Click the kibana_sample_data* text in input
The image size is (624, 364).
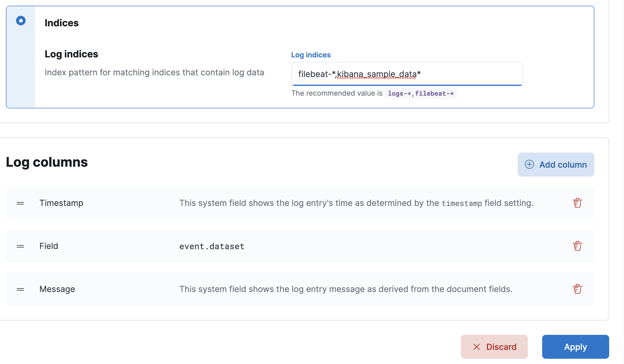coord(379,74)
